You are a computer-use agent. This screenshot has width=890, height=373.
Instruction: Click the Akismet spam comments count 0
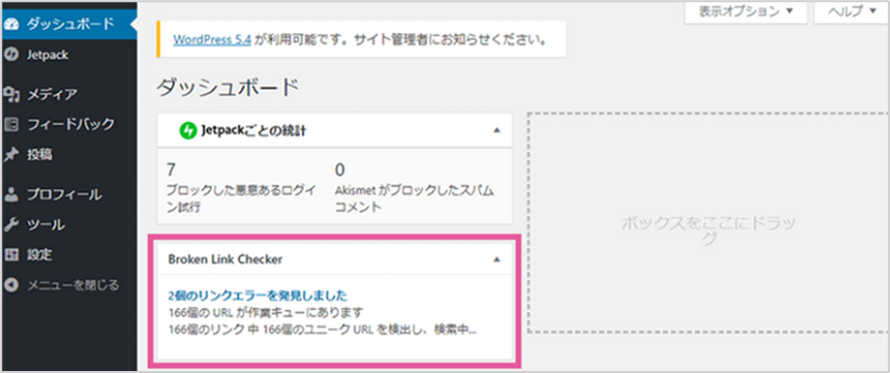pyautogui.click(x=340, y=170)
